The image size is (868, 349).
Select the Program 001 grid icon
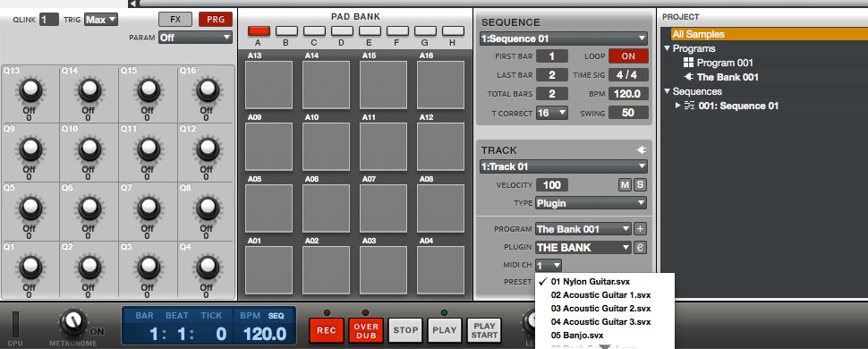tap(689, 63)
